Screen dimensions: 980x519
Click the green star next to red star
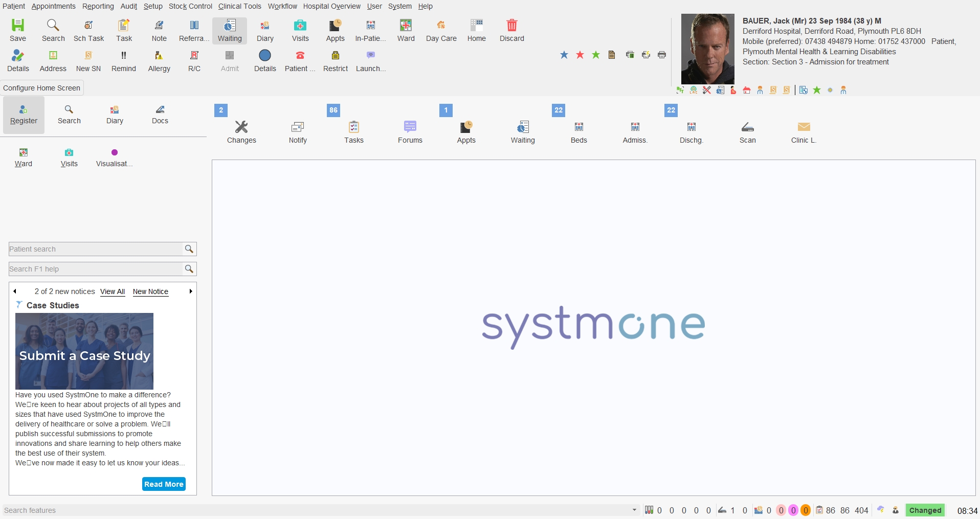(x=596, y=55)
